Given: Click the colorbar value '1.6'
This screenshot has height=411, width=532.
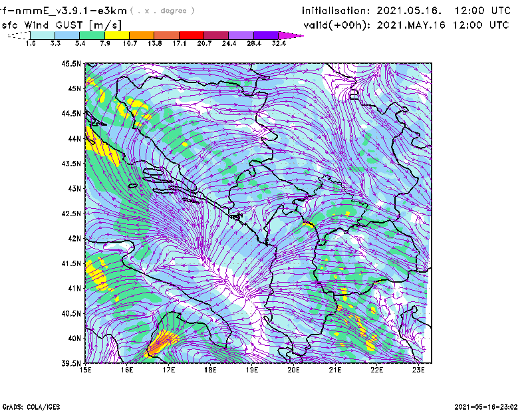Looking at the screenshot, I should point(31,43).
